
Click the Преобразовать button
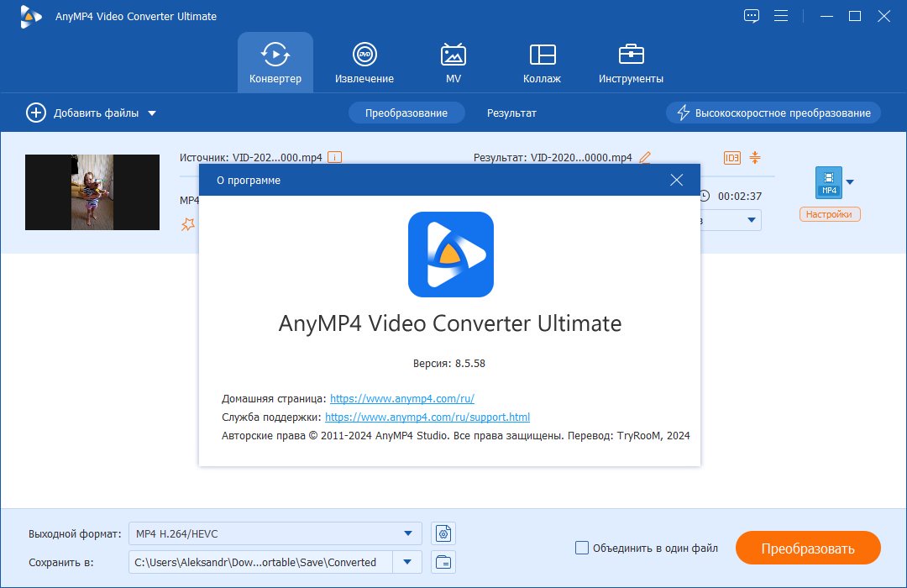click(808, 548)
